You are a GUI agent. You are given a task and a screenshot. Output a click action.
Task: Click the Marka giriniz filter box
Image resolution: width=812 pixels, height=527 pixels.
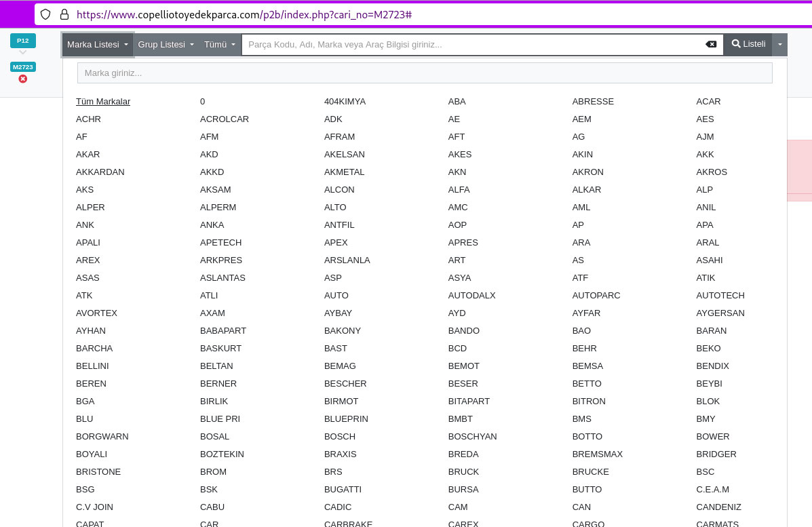tap(425, 73)
